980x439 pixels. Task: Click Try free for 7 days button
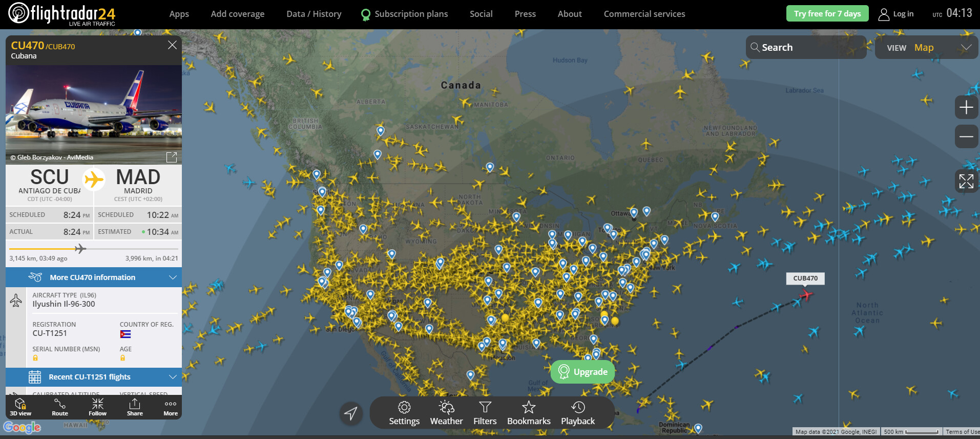tap(827, 13)
